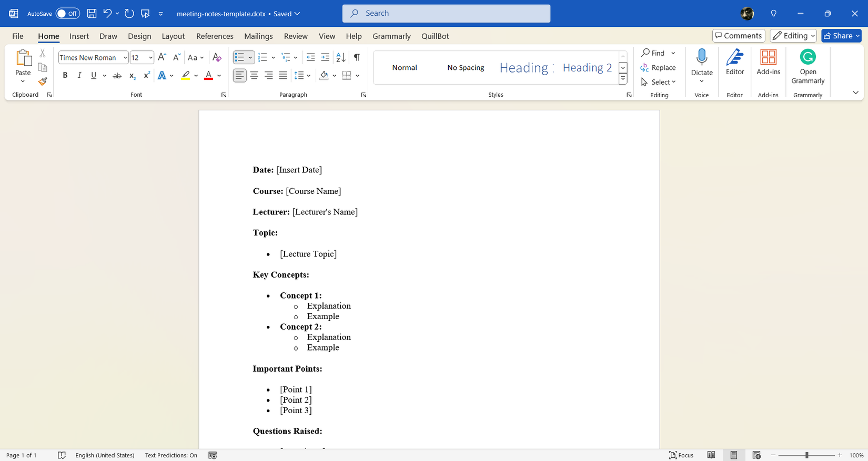Click the Strikethrough icon

[117, 76]
